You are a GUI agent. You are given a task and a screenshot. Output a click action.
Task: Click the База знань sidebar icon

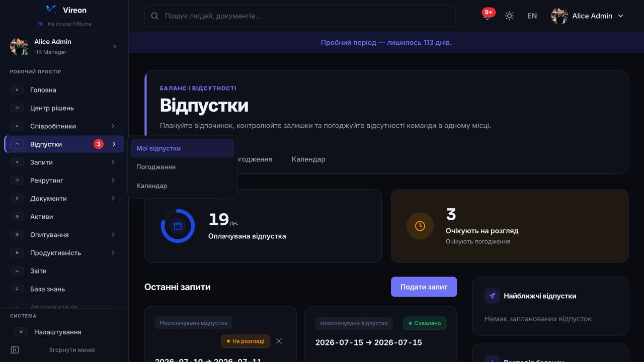point(17,289)
